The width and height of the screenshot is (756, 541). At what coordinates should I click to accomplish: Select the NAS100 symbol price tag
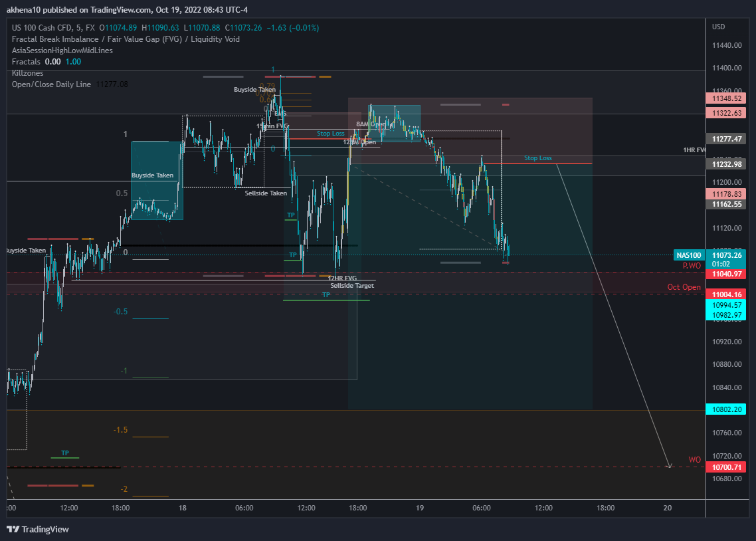688,255
